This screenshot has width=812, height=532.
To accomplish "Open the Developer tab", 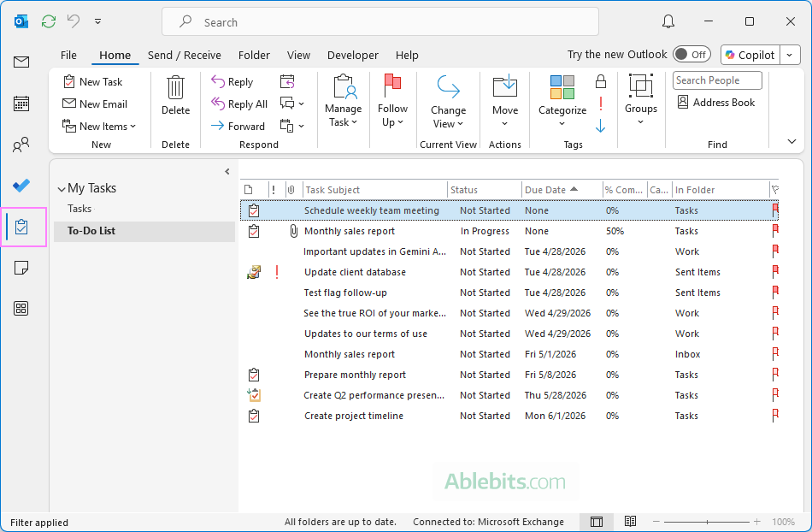I will 353,55.
